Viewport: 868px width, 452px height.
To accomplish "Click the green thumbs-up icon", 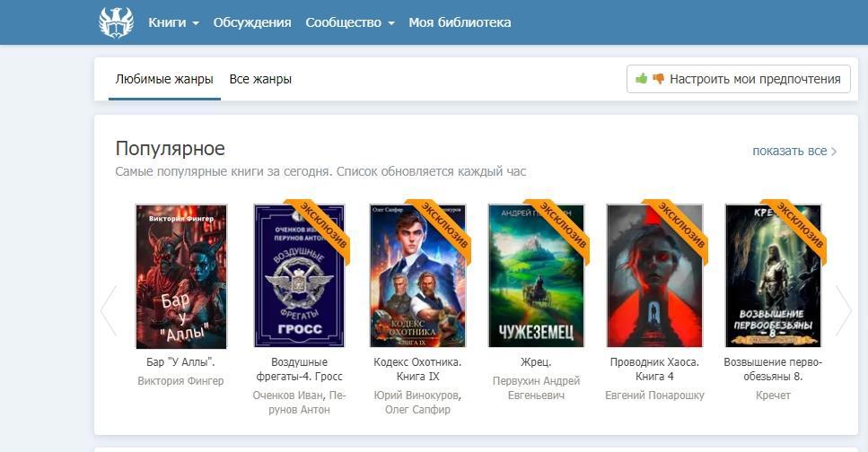I will point(641,79).
